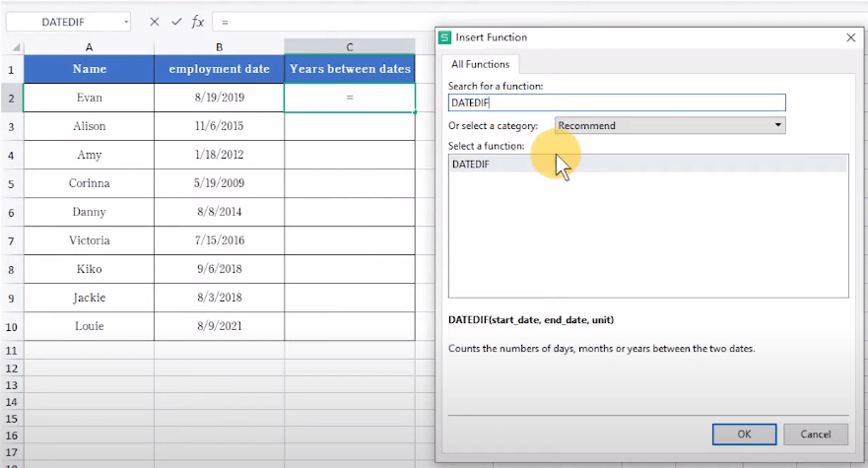Screen dimensions: 868x468
Task: Click active cell C2 containing equals sign
Action: (x=350, y=98)
